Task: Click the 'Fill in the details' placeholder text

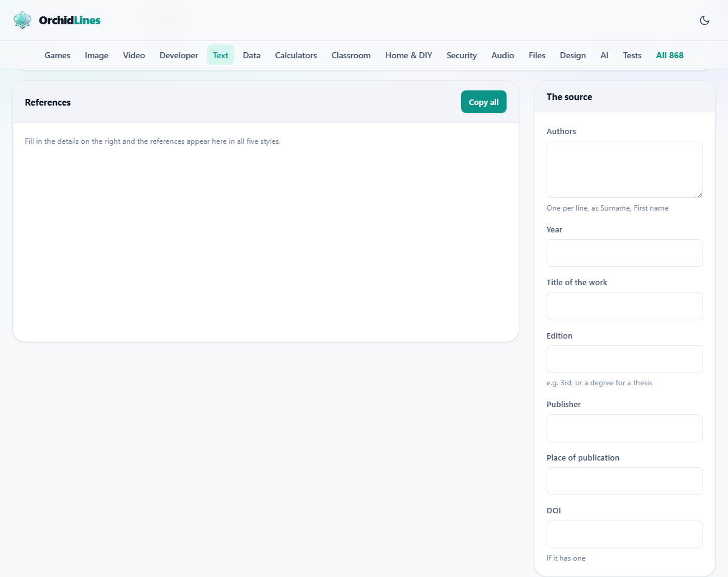Action: click(153, 141)
